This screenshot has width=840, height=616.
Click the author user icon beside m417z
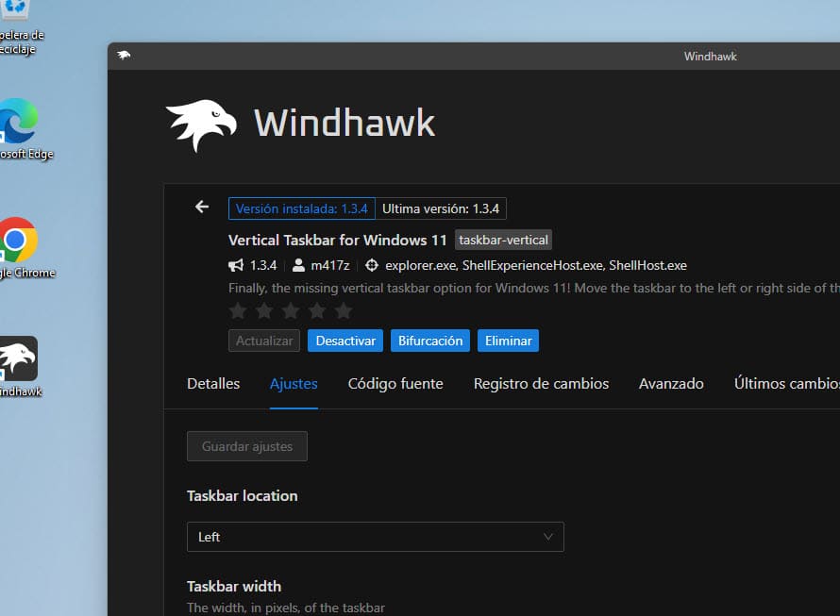point(298,265)
